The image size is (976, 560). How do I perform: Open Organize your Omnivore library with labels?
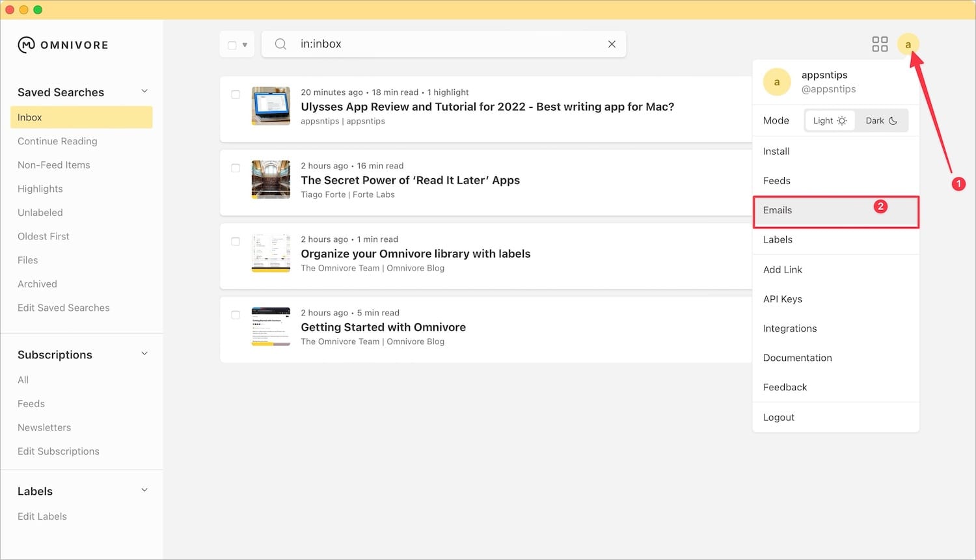[416, 254]
